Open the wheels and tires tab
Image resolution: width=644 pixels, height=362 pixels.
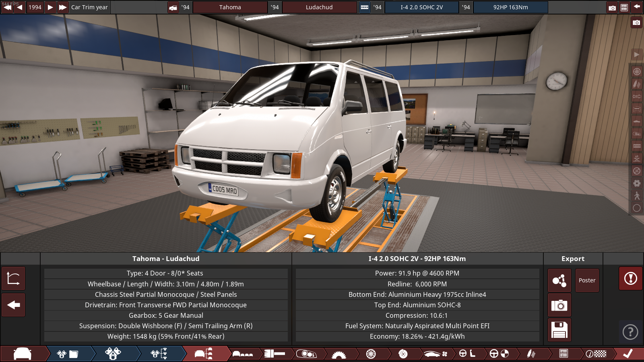tap(371, 354)
